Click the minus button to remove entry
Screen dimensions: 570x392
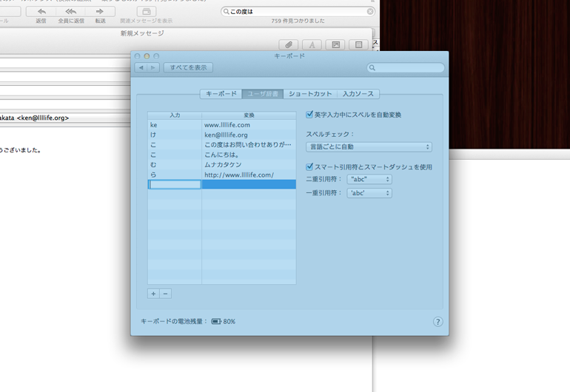coord(166,294)
